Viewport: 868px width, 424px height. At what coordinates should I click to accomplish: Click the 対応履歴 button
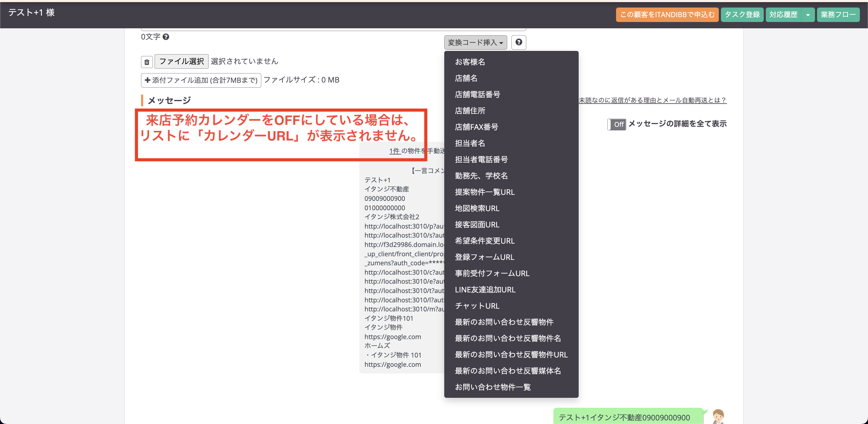pyautogui.click(x=783, y=15)
